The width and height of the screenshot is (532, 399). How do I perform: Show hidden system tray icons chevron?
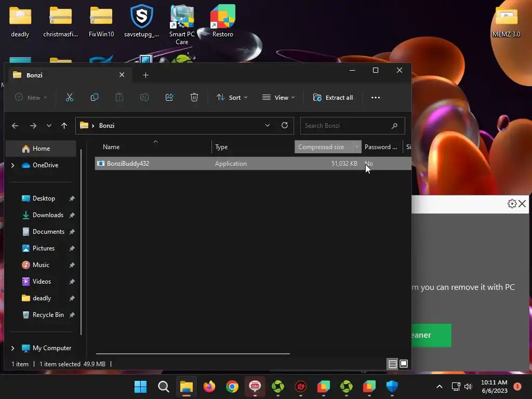tap(439, 387)
